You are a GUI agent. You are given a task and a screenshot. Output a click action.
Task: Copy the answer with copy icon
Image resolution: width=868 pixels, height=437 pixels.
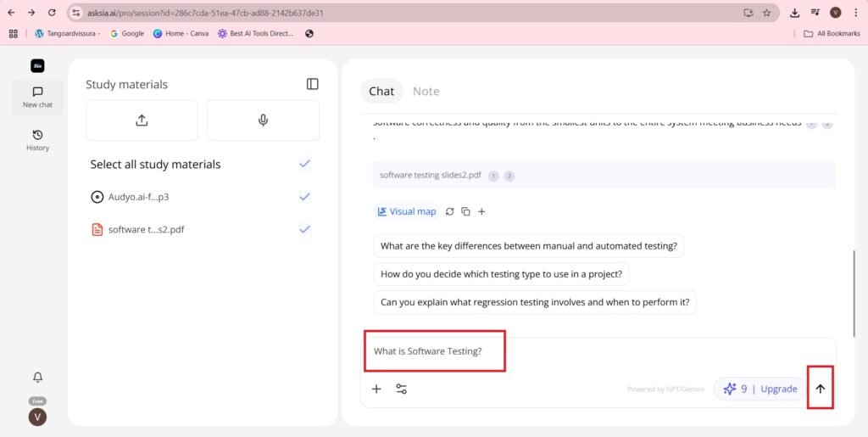point(465,211)
